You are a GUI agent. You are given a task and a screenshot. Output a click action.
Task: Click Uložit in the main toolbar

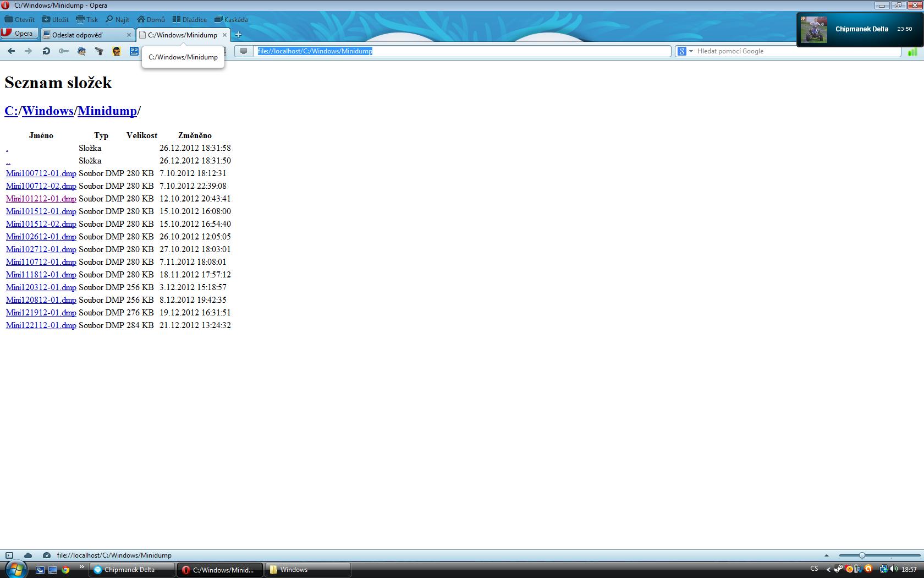(56, 19)
